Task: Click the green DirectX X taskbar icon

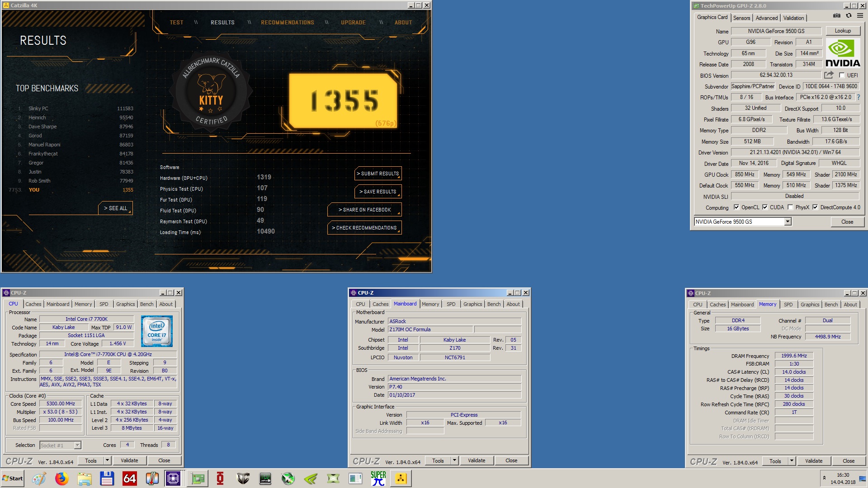Action: click(333, 479)
